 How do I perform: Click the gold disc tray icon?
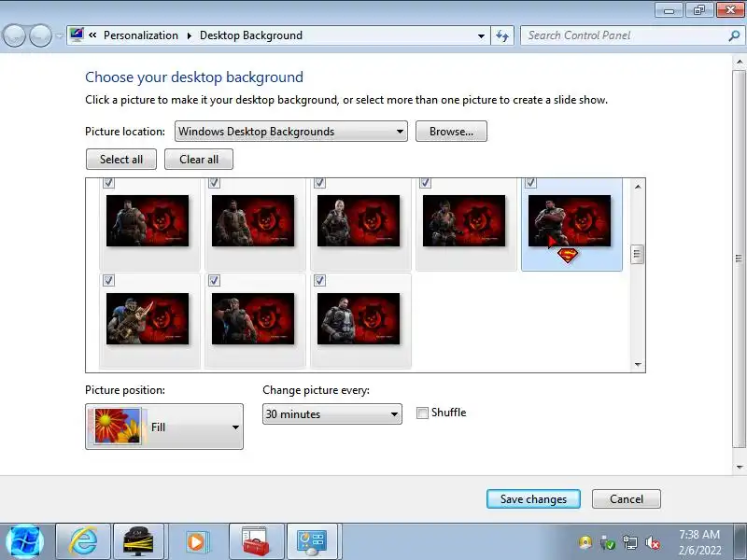click(x=585, y=542)
